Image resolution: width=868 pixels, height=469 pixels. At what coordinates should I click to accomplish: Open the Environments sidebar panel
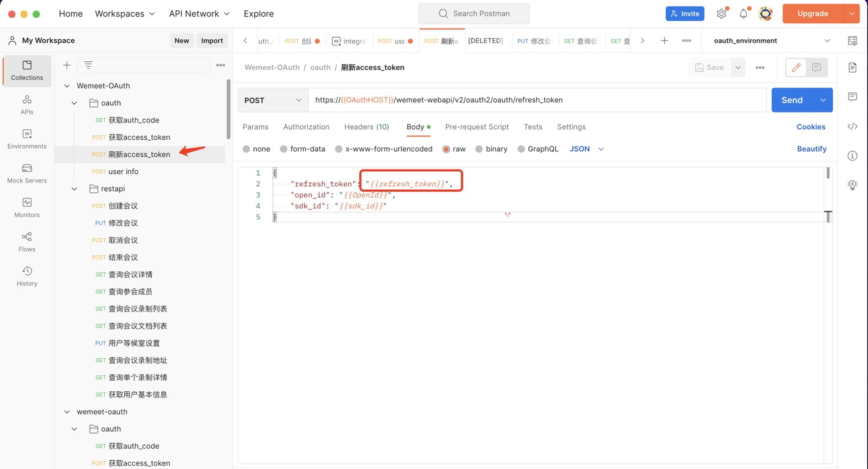pos(27,139)
